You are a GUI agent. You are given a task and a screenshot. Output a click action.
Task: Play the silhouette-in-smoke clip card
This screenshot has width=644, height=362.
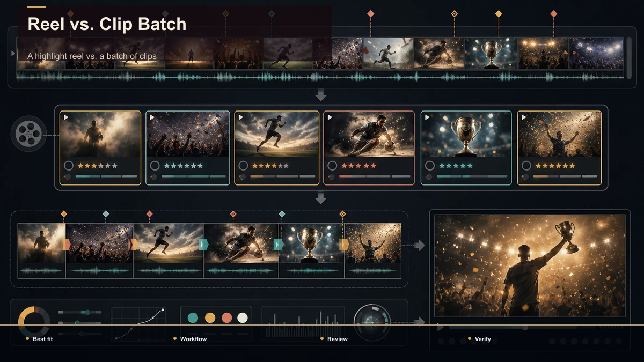[67, 117]
